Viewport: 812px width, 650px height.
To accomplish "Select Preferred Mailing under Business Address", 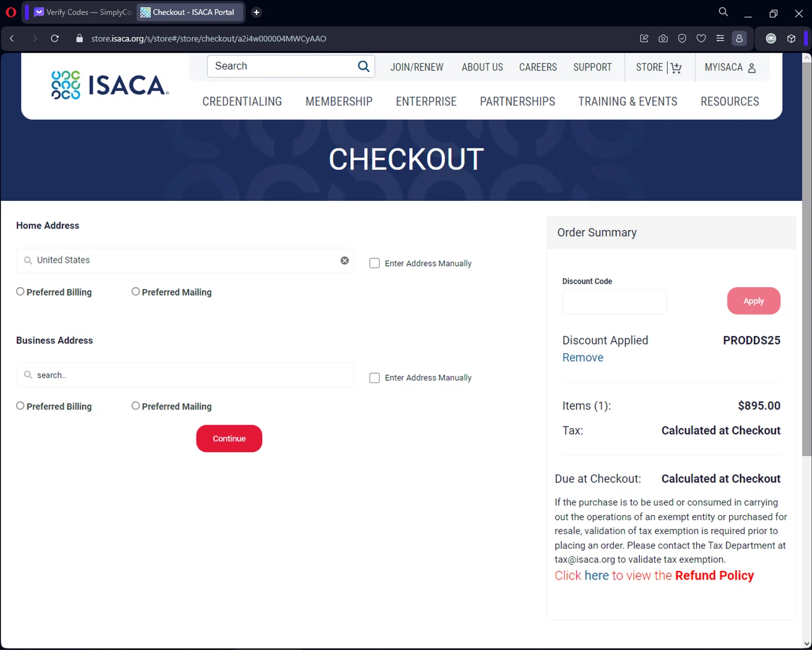I will 135,406.
